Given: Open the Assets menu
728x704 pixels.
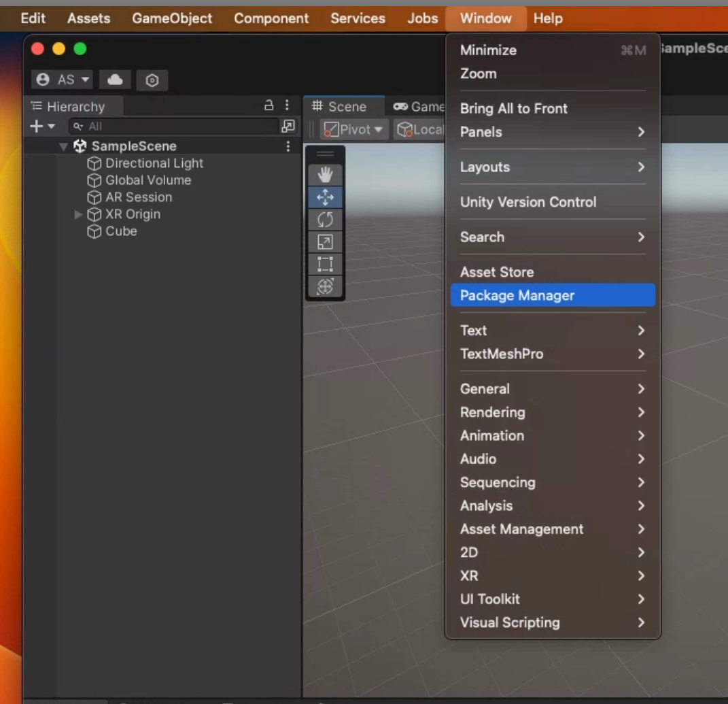Looking at the screenshot, I should (x=88, y=18).
